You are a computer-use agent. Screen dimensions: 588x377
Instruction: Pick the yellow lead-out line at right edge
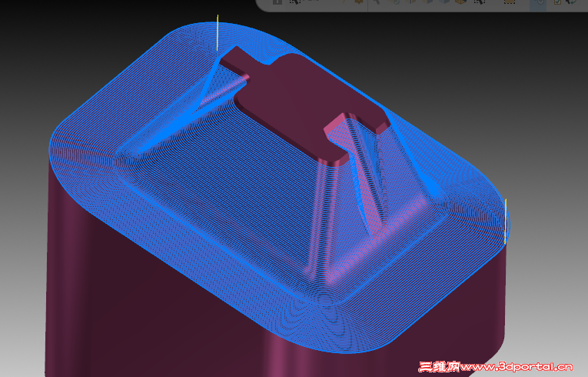tap(506, 221)
